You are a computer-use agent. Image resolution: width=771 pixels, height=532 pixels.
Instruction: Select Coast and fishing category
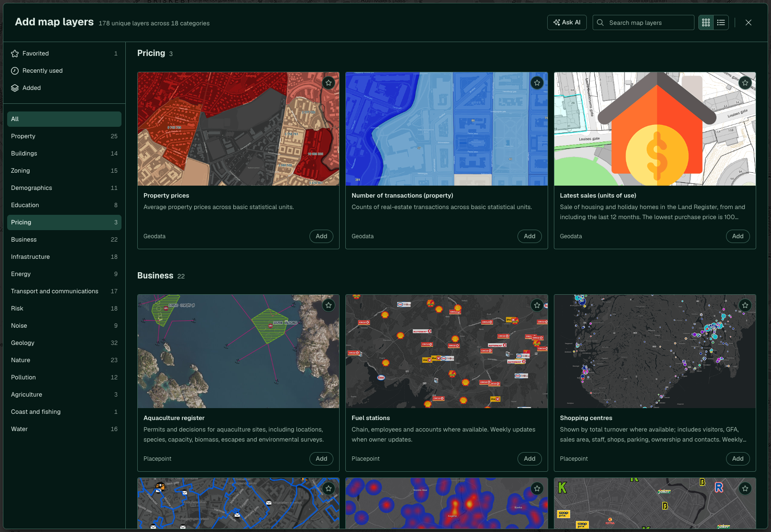pyautogui.click(x=64, y=412)
